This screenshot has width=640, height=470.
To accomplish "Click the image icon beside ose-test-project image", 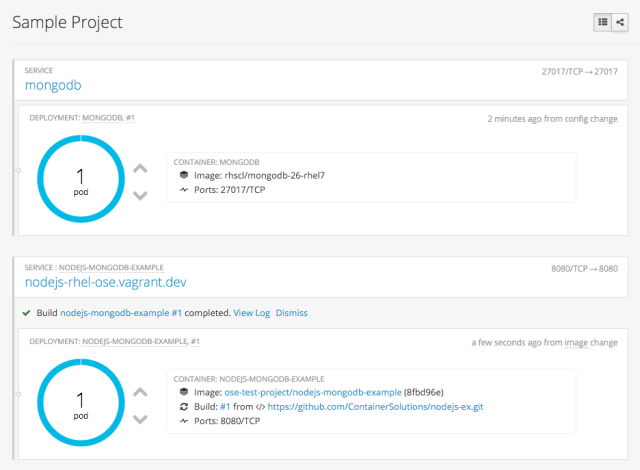I will (x=184, y=392).
